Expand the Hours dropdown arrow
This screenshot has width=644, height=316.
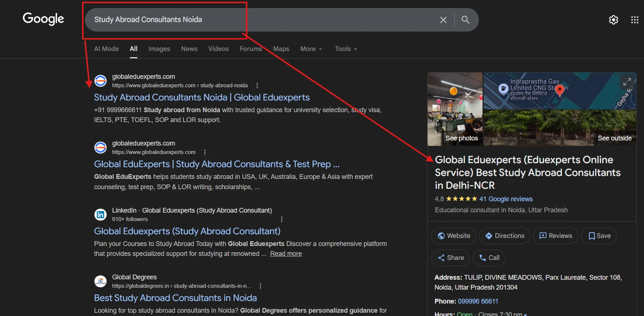[x=525, y=315]
